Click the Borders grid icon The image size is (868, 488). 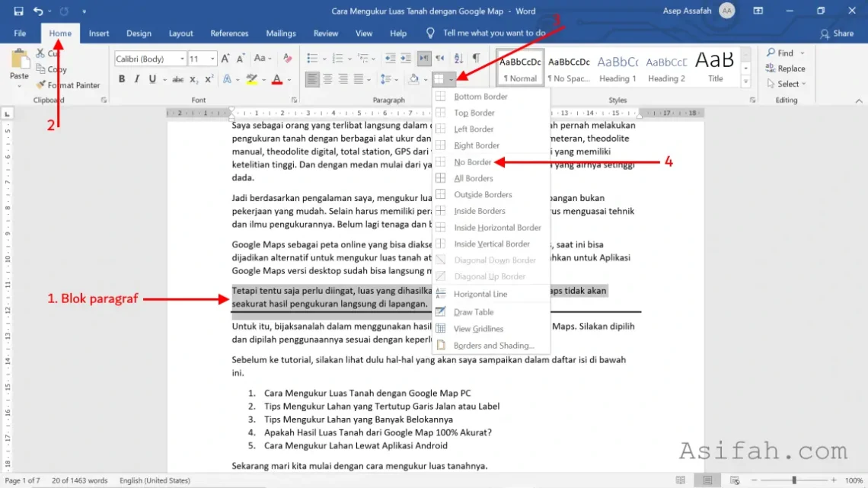439,79
